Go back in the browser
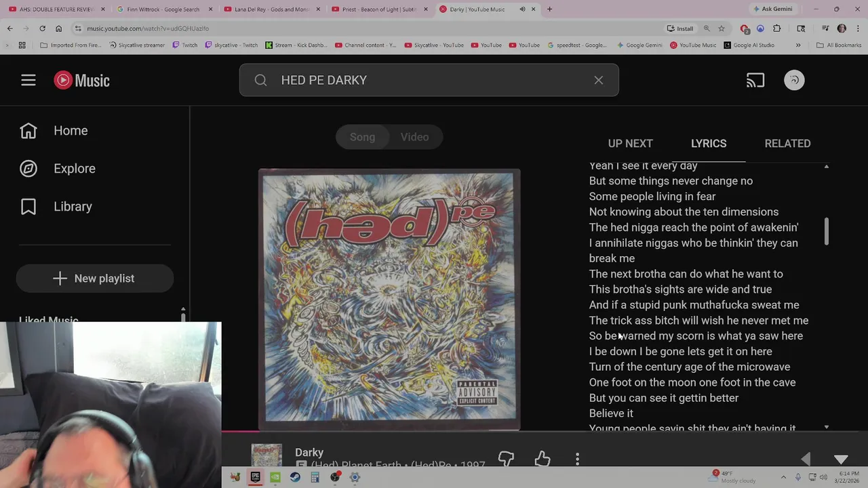 [9, 28]
